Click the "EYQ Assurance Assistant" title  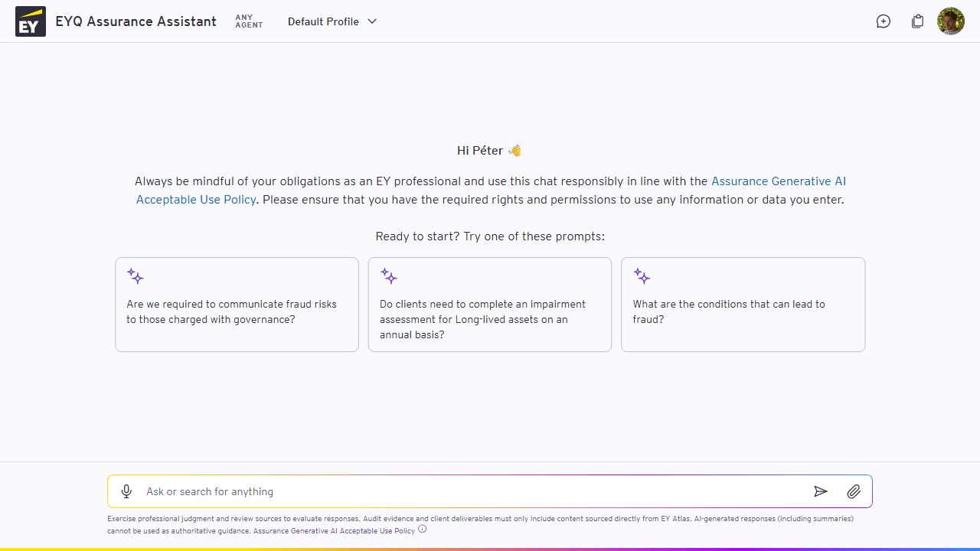(x=136, y=21)
